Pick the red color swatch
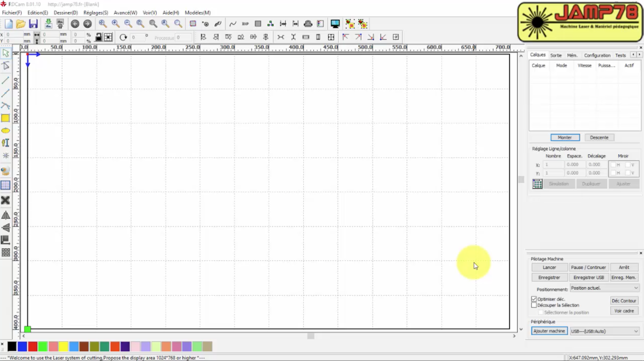Viewport: 644px width, 361px height. click(33, 347)
